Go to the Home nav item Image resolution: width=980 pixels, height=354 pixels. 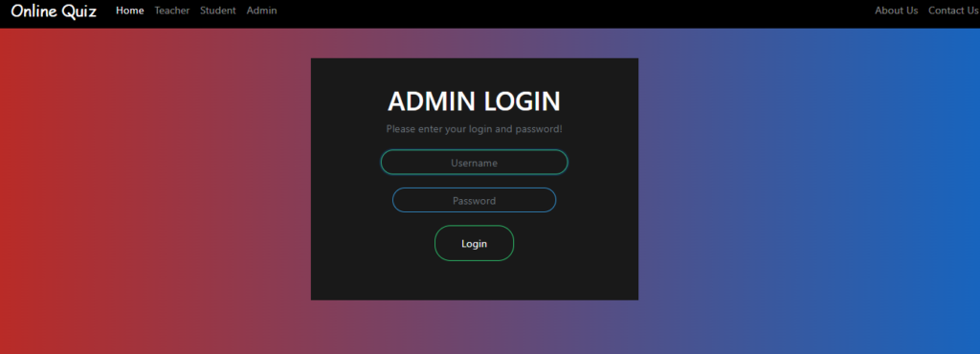click(x=130, y=11)
